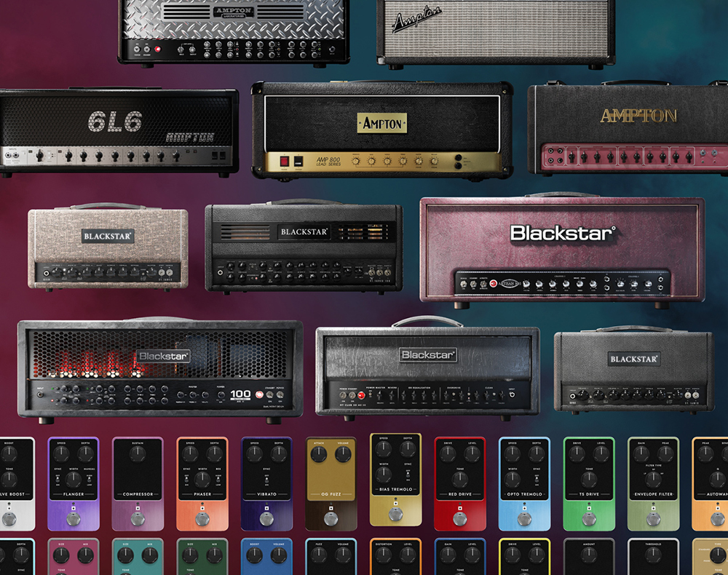Viewport: 728px width, 575px height.
Task: Click the 6L6 Ampton amp head
Action: pos(119,130)
